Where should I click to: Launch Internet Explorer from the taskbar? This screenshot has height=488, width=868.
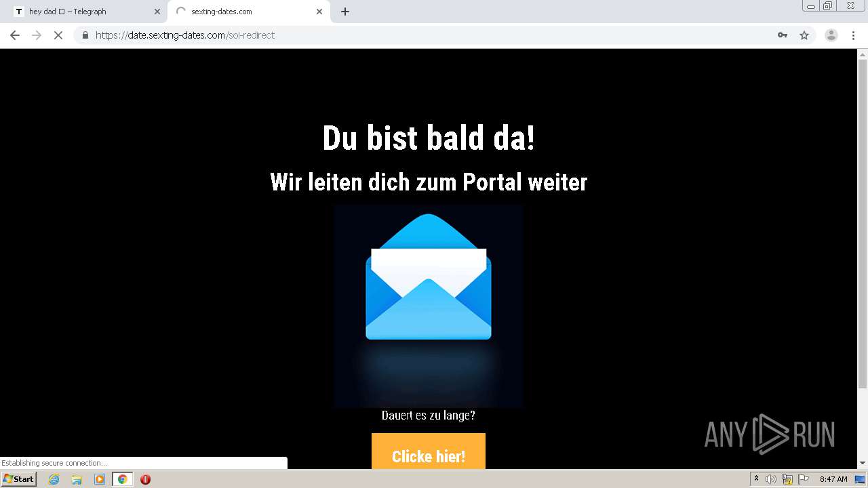coord(54,479)
